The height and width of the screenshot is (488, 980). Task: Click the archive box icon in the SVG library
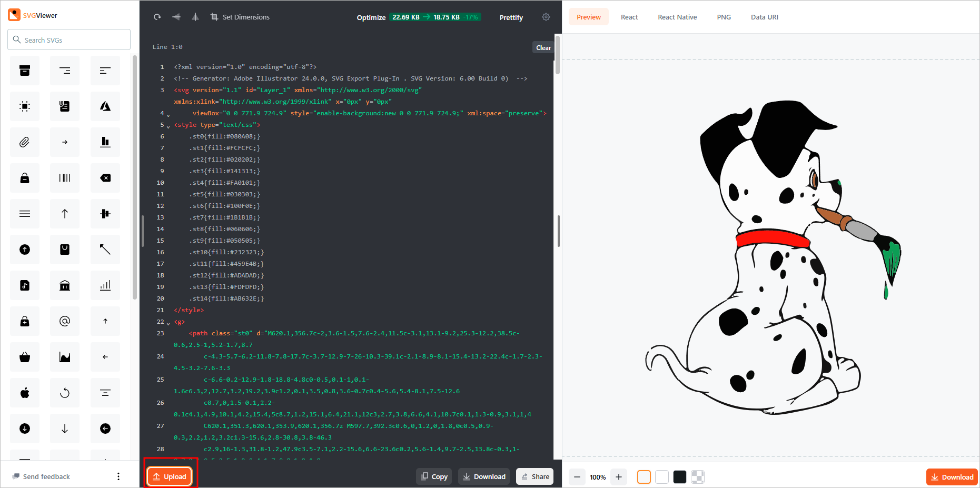click(25, 71)
